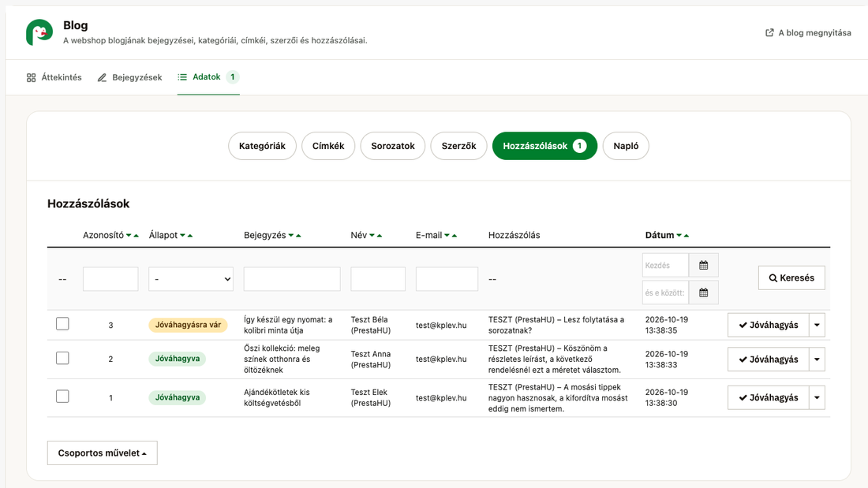Expand action dropdown for Teszt Béla's comment
The image size is (868, 488).
click(x=817, y=325)
